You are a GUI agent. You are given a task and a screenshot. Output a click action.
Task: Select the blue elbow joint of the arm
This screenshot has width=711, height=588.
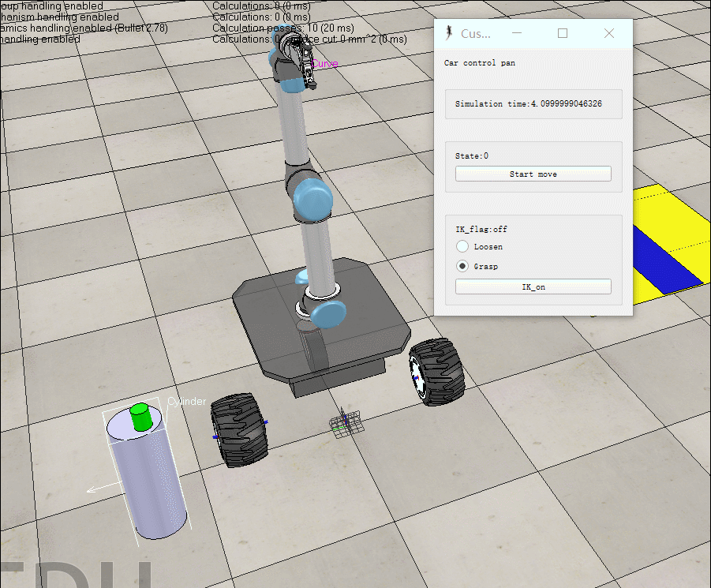coord(312,200)
